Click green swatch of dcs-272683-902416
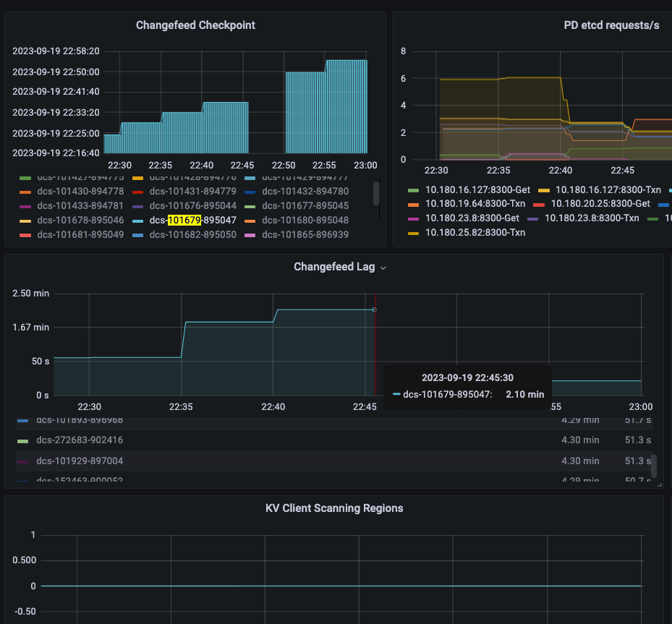Viewport: 672px width, 624px height. [x=23, y=440]
